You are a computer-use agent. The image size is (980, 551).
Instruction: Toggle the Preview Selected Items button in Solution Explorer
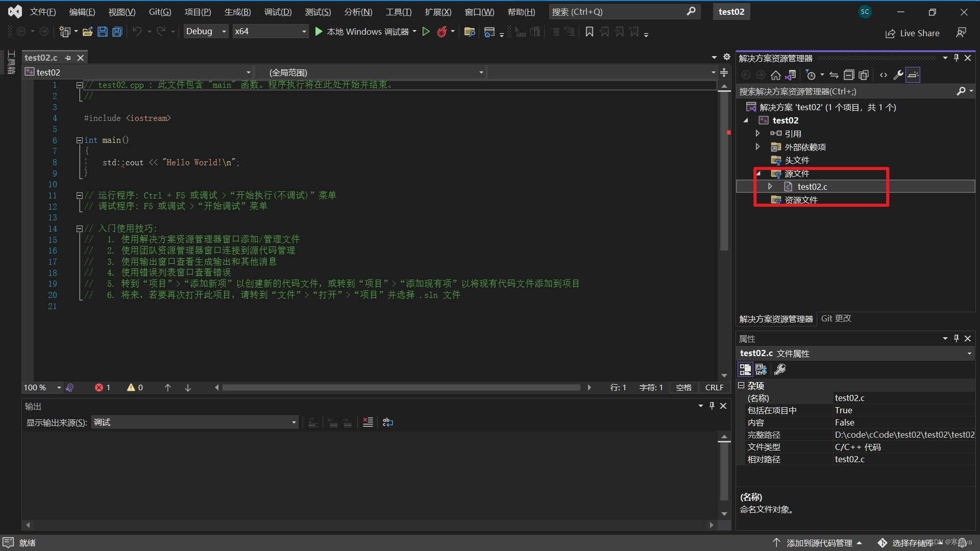pos(913,75)
